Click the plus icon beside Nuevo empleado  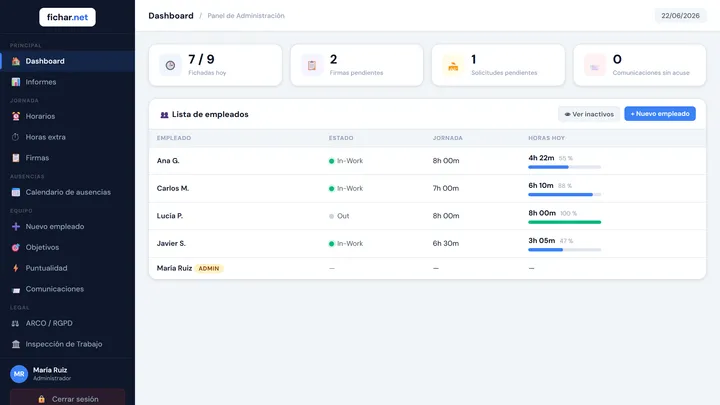point(16,226)
